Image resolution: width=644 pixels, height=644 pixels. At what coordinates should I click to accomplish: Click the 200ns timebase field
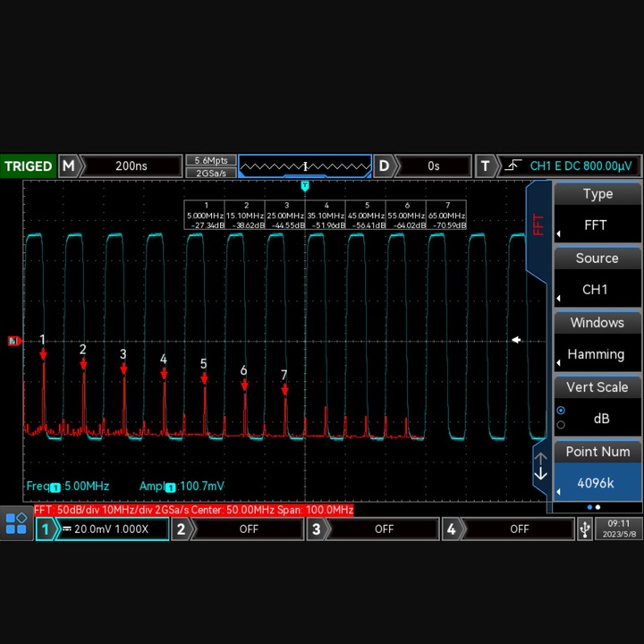pyautogui.click(x=131, y=166)
